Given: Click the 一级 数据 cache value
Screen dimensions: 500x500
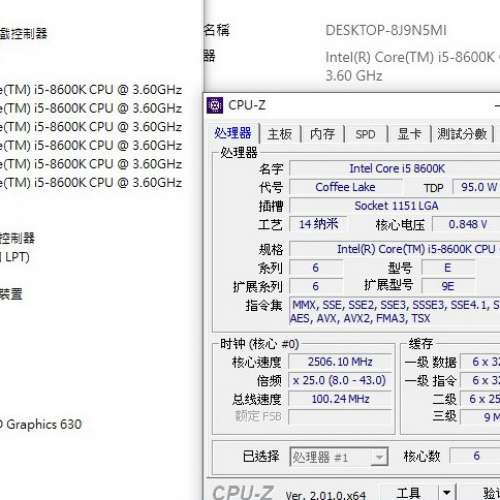Looking at the screenshot, I should 480,362.
